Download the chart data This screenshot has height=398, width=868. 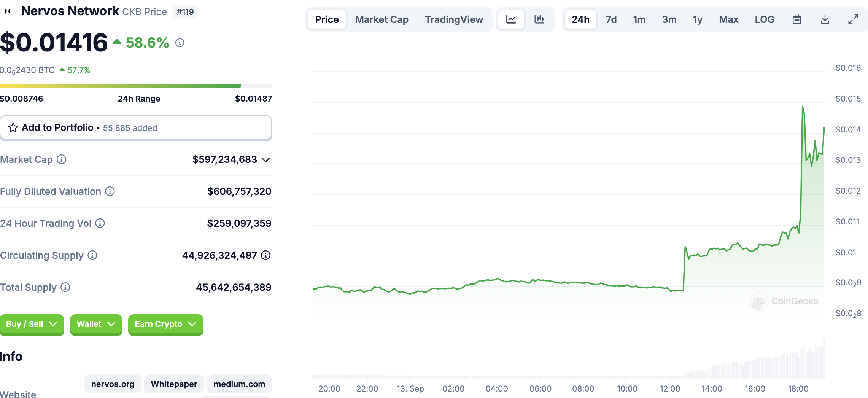point(825,19)
